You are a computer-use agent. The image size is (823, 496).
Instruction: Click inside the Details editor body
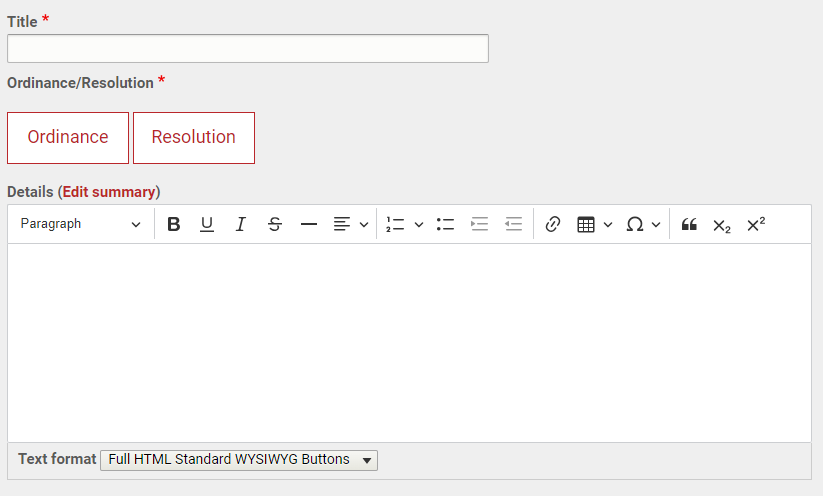pos(409,343)
